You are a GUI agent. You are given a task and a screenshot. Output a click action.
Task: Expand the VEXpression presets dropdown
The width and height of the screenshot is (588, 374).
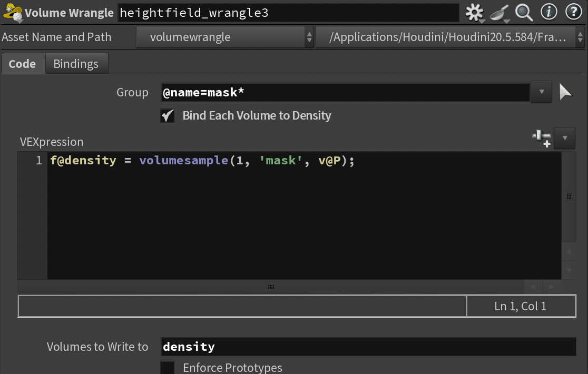(x=565, y=139)
